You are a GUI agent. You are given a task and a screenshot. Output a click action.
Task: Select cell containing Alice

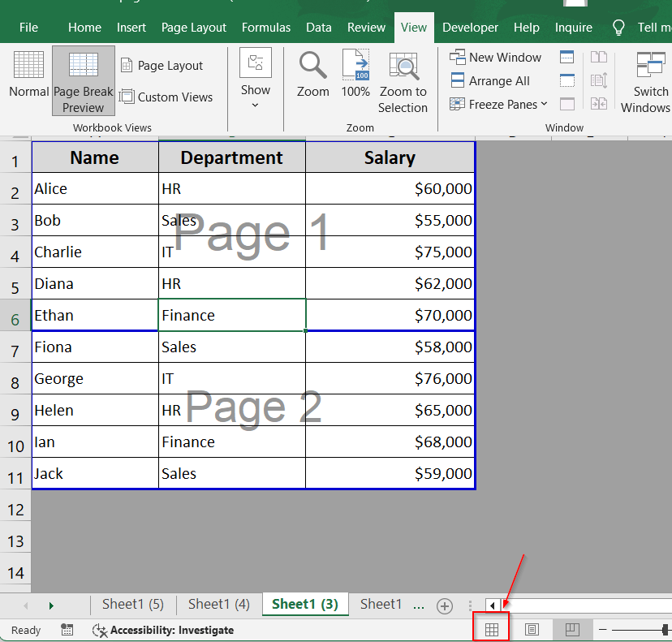pyautogui.click(x=95, y=188)
